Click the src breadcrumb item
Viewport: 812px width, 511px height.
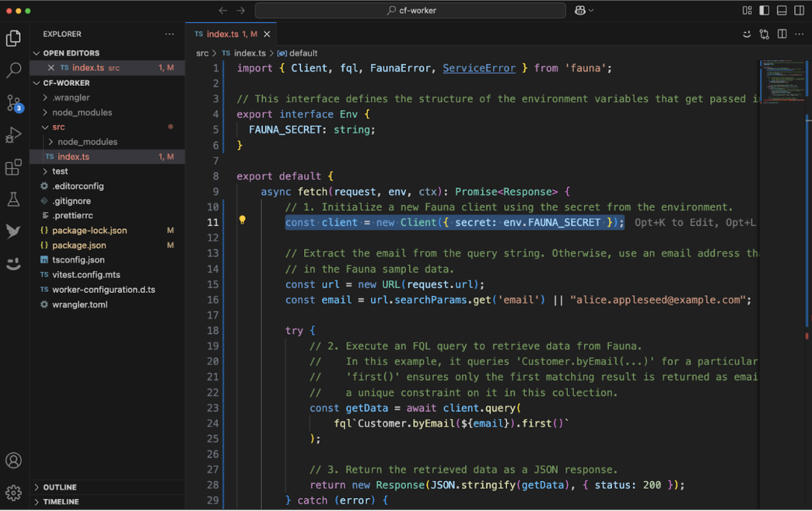click(x=202, y=53)
